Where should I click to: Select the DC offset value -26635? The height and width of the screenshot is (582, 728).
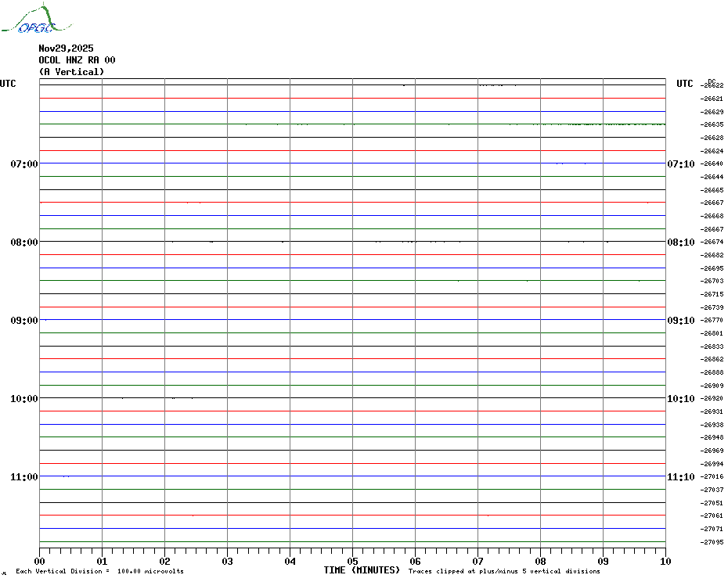coord(712,124)
